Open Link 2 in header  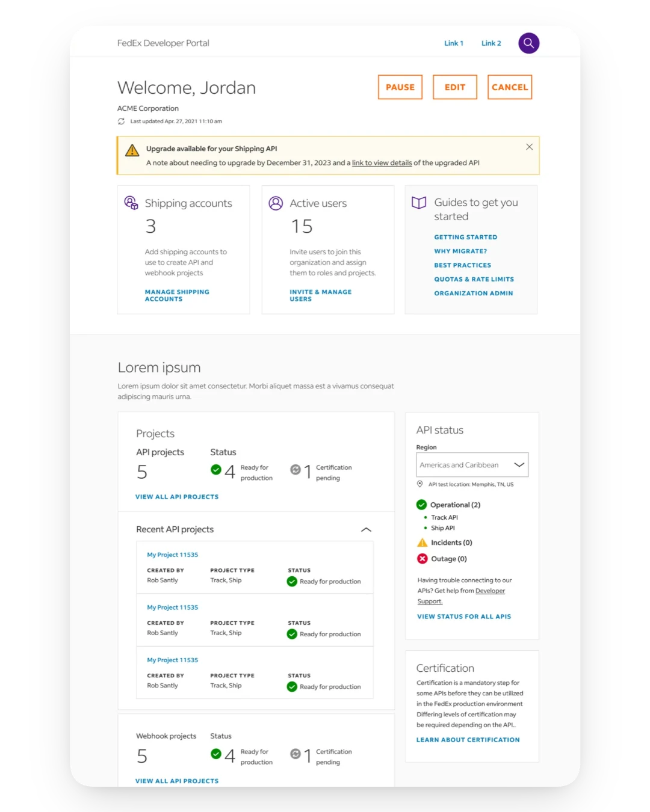coord(491,43)
